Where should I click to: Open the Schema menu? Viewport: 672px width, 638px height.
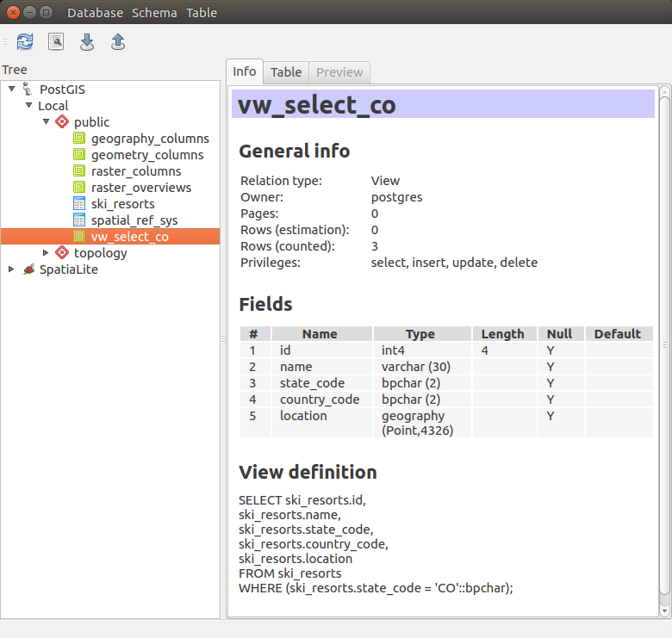tap(154, 13)
